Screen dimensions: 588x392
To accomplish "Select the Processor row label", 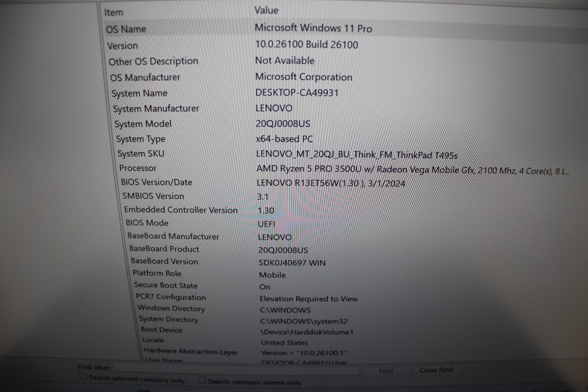I will (138, 168).
